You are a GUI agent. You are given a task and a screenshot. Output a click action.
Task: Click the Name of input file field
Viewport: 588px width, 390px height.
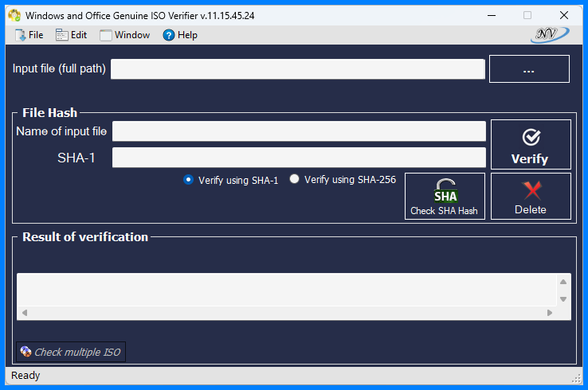[x=299, y=131]
